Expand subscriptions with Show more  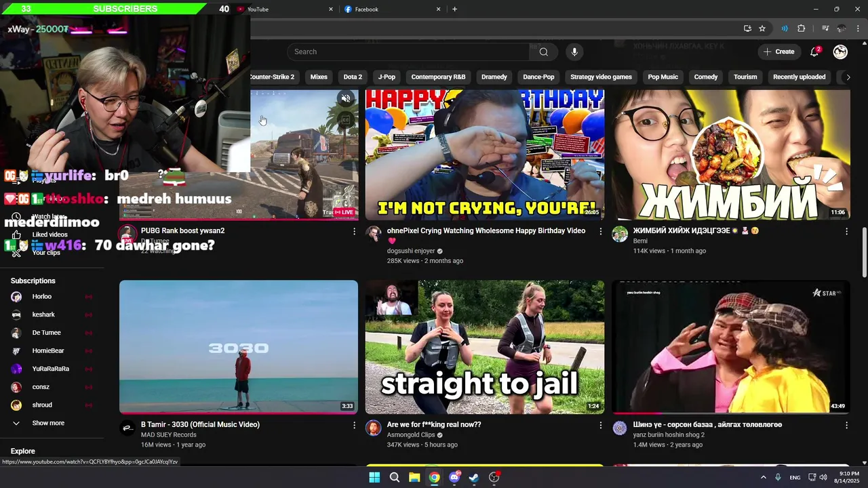coord(47,423)
